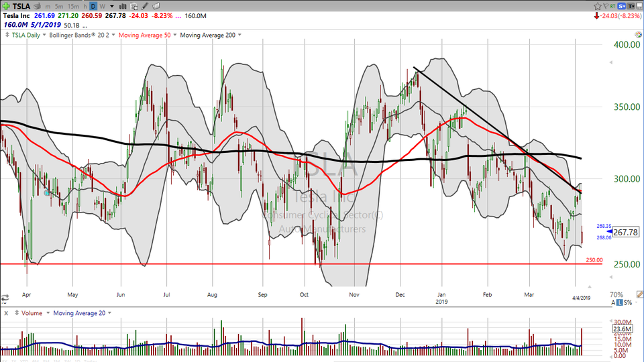
Task: Open the T dropdown button
Action: click(631, 6)
